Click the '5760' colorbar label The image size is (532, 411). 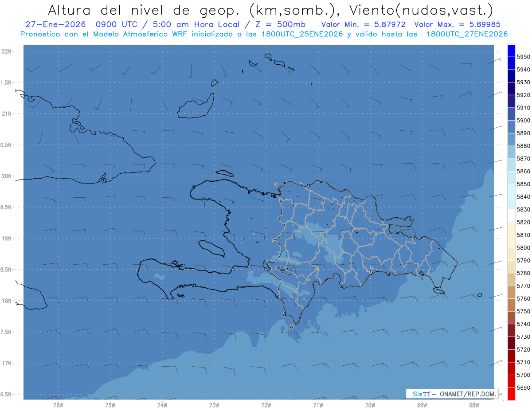point(524,298)
